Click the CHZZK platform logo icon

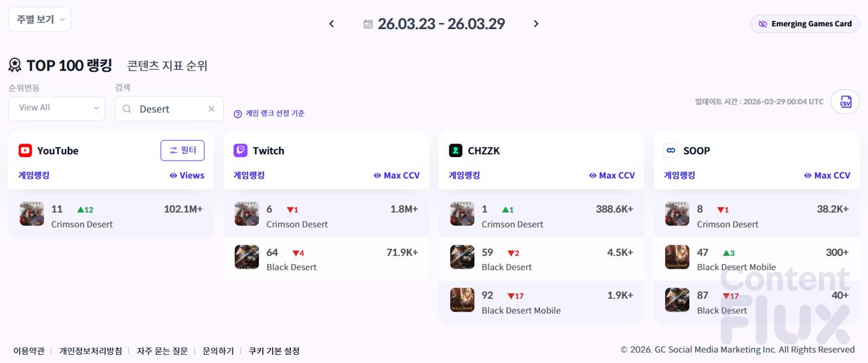(456, 150)
